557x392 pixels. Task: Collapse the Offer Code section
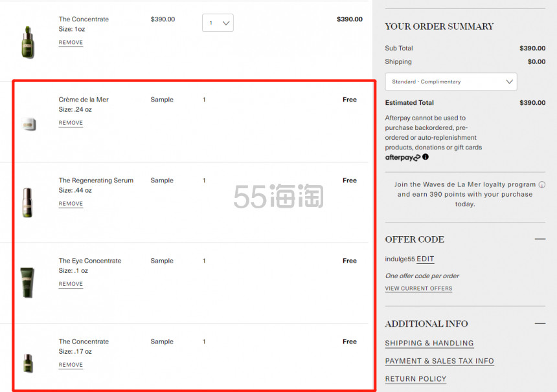(540, 239)
